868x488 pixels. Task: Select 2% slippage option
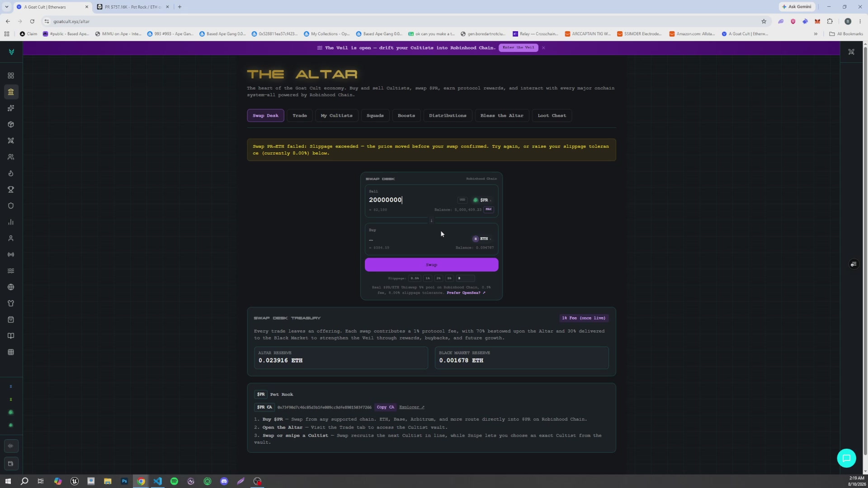(439, 278)
